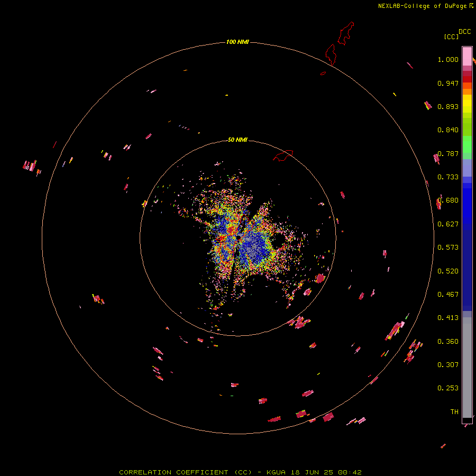This screenshot has width=476, height=476.
Task: Click the TH threshold label
Action: [454, 412]
